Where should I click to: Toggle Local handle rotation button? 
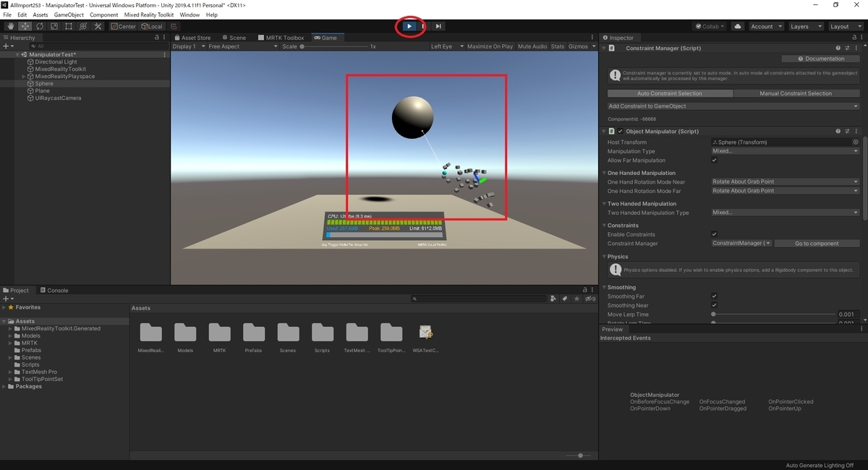click(150, 27)
